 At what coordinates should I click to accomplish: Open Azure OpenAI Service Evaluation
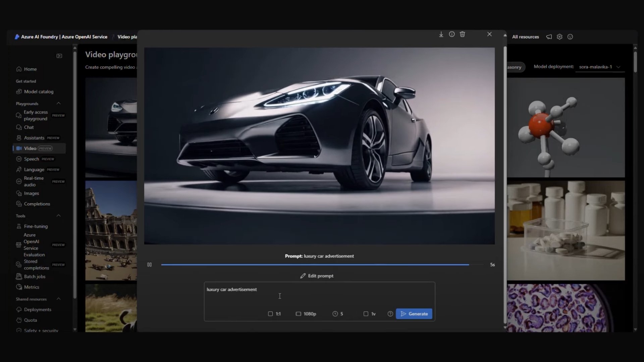point(40,245)
